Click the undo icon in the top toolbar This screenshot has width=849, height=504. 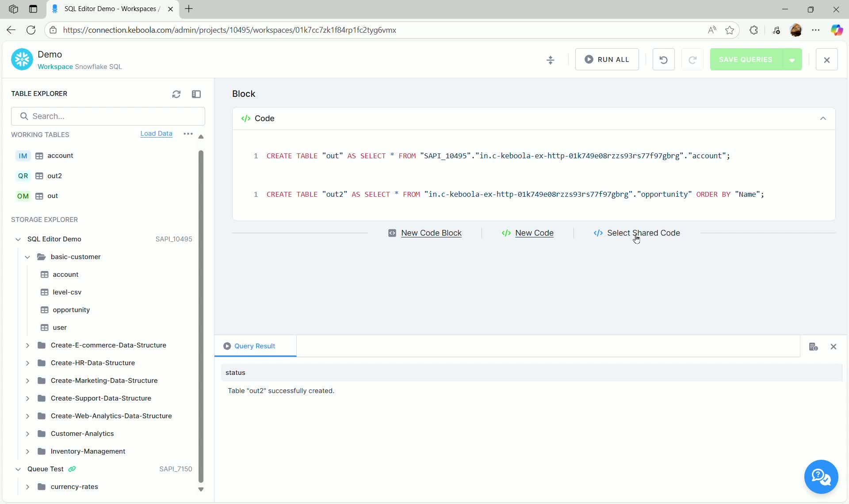pyautogui.click(x=663, y=59)
